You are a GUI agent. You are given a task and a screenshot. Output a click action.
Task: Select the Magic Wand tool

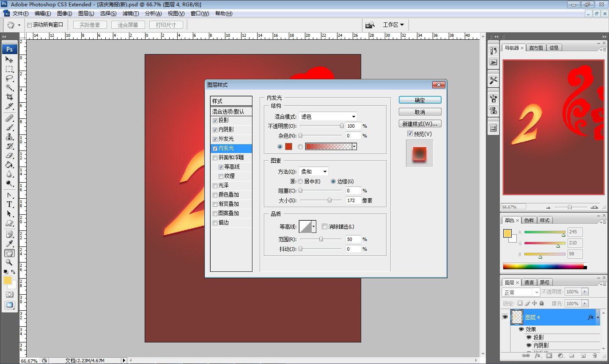coord(9,88)
